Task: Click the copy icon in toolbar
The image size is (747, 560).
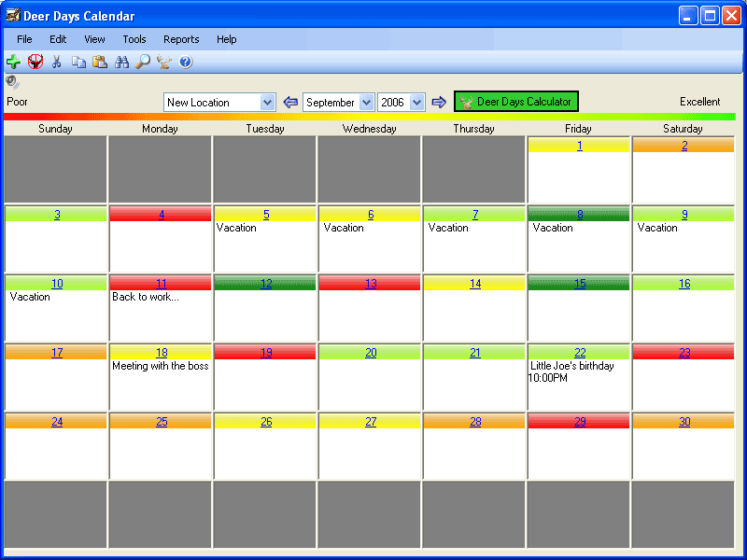Action: (x=78, y=62)
